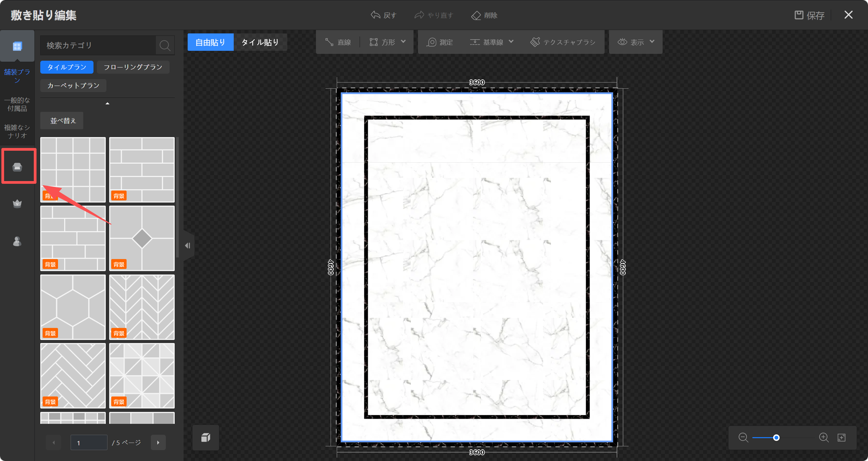Open the crown icon in sidebar
The image size is (868, 461).
click(17, 204)
